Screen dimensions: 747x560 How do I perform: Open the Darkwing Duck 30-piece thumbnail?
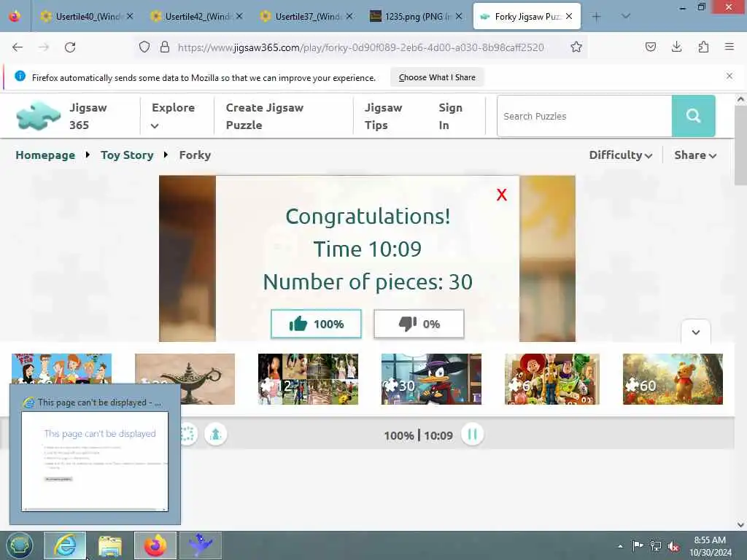coord(431,379)
